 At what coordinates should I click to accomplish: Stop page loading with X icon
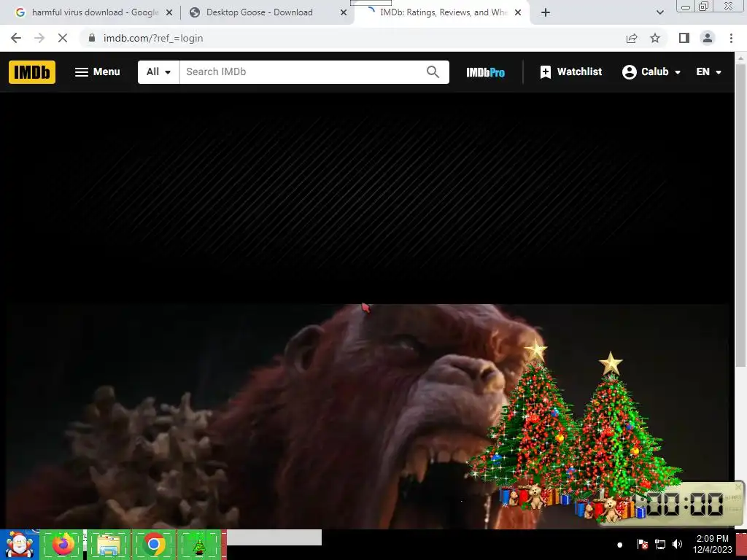(63, 38)
